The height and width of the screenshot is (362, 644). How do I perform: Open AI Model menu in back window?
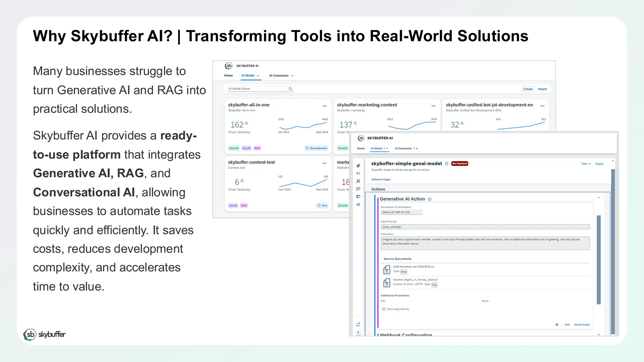pos(250,75)
